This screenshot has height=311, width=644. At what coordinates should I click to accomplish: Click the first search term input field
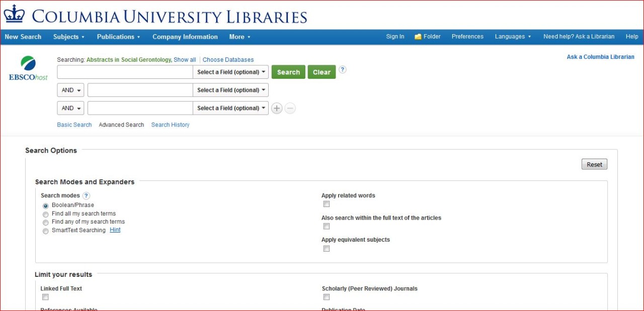click(x=125, y=72)
